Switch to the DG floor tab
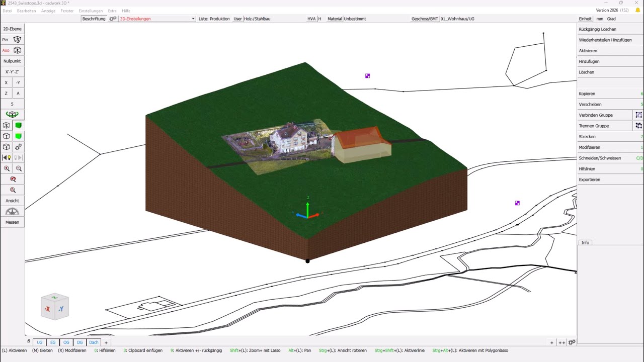The width and height of the screenshot is (644, 362). tap(80, 342)
